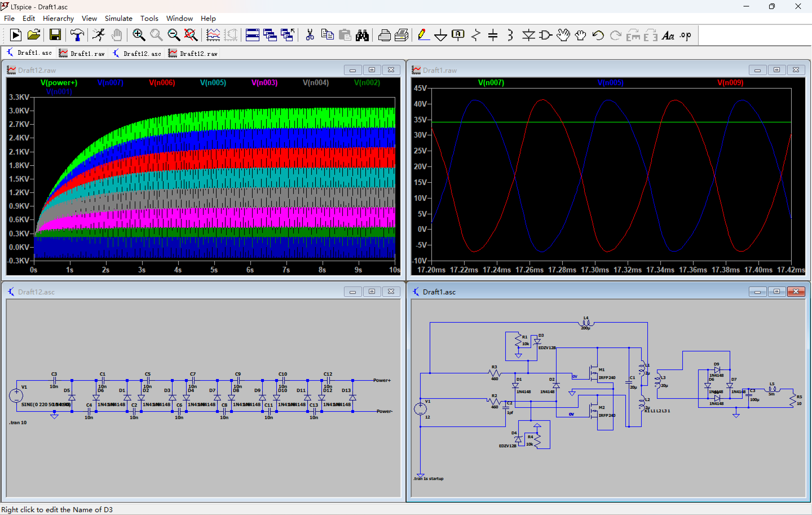Pick the Capacitor component tool
812x515 pixels.
(493, 35)
